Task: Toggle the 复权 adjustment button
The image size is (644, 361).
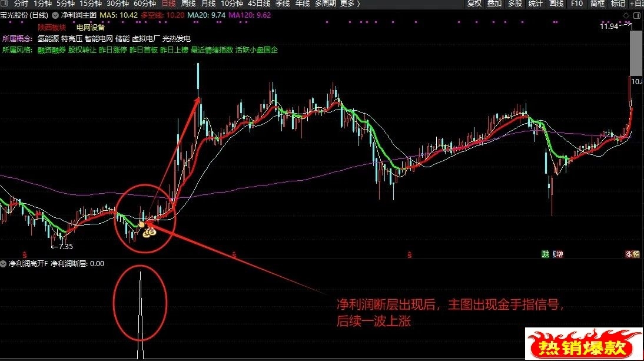Action: (x=474, y=4)
